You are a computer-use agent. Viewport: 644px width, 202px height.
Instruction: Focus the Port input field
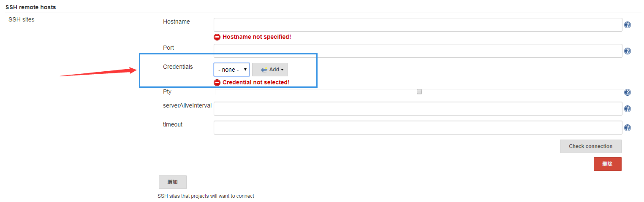418,51
